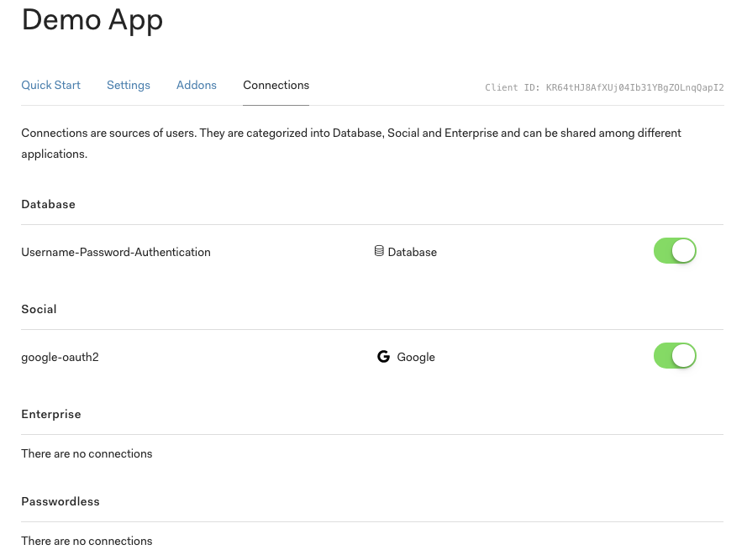Click the Database section heading

pyautogui.click(x=48, y=204)
